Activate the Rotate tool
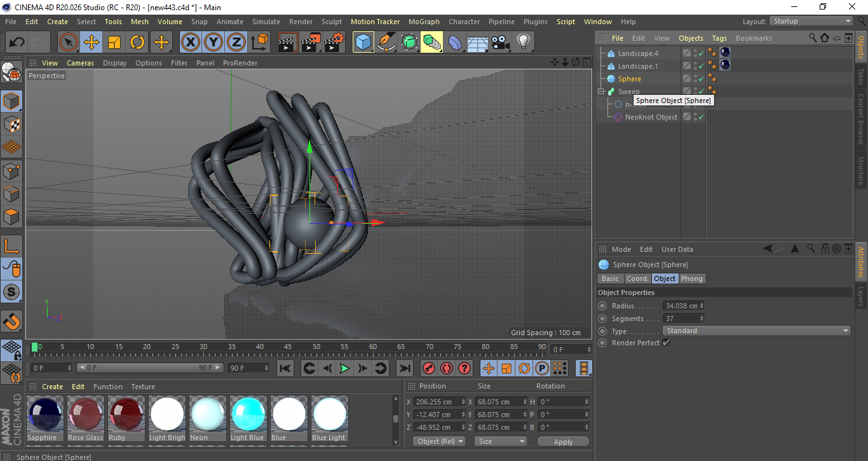868x461 pixels. point(137,43)
